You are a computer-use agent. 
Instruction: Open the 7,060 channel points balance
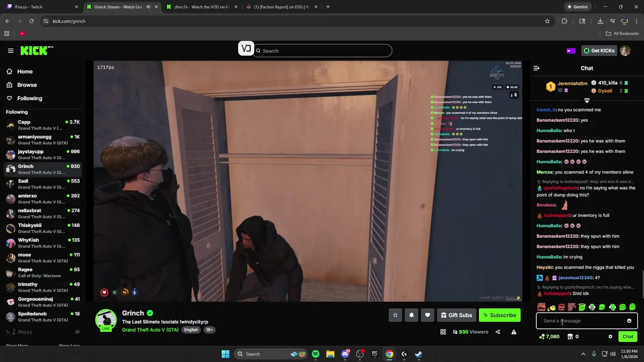pyautogui.click(x=549, y=337)
